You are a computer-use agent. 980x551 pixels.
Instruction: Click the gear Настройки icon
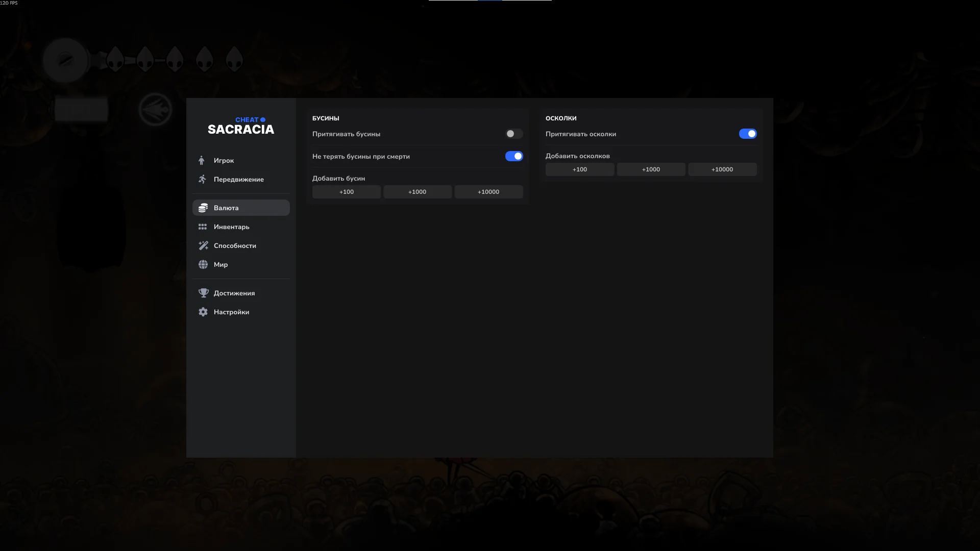pyautogui.click(x=203, y=312)
